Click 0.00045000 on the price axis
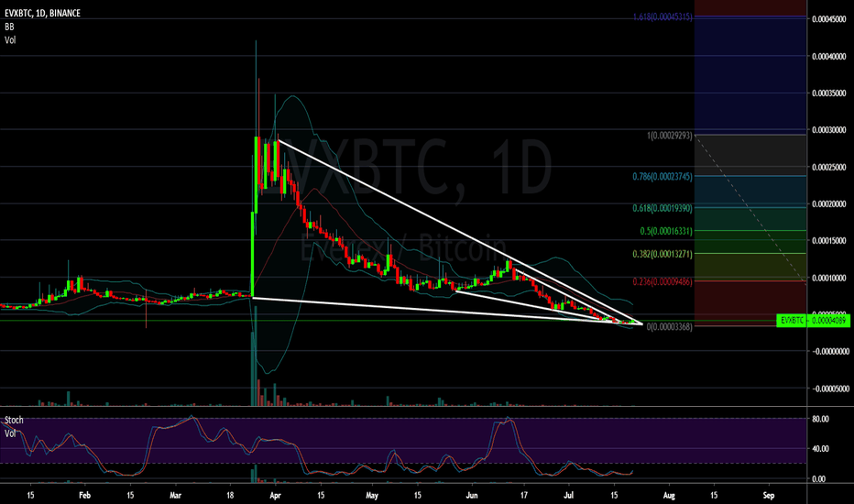 (x=829, y=19)
